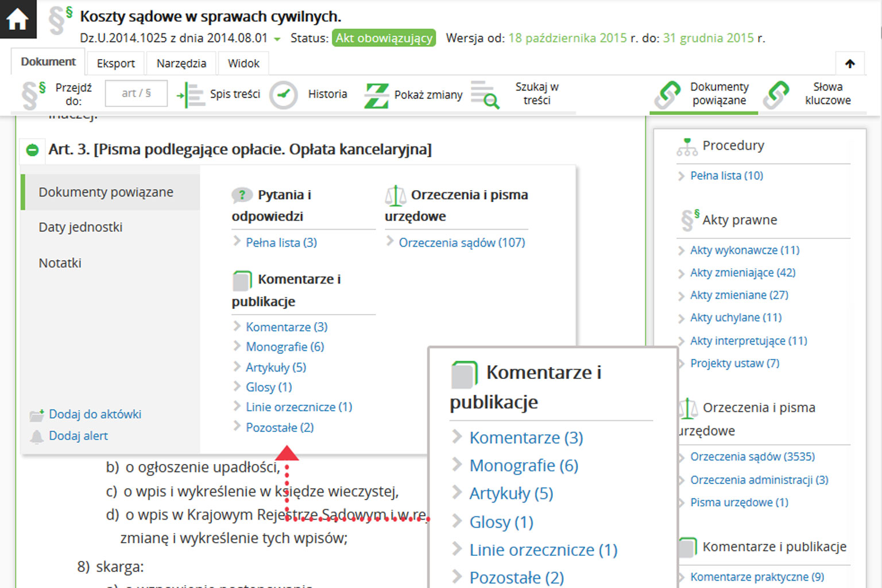Click Dokumenty powiązane chain-link icon
The width and height of the screenshot is (882, 588).
(x=667, y=95)
